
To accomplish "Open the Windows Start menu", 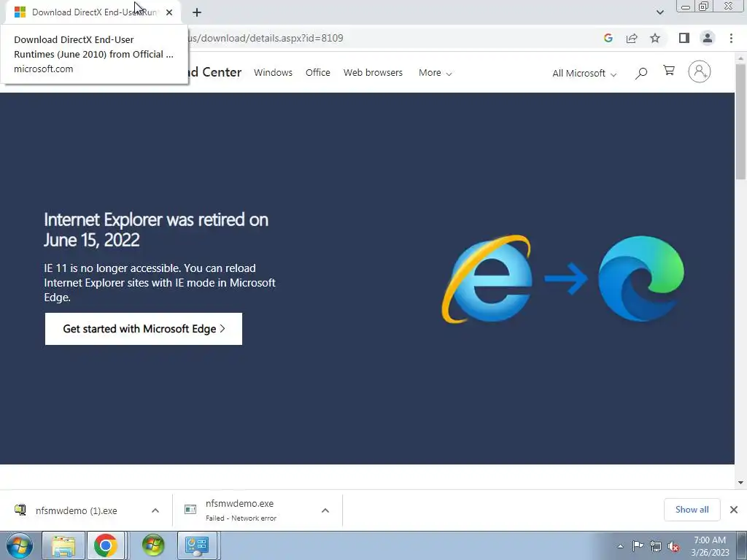I will (20, 545).
